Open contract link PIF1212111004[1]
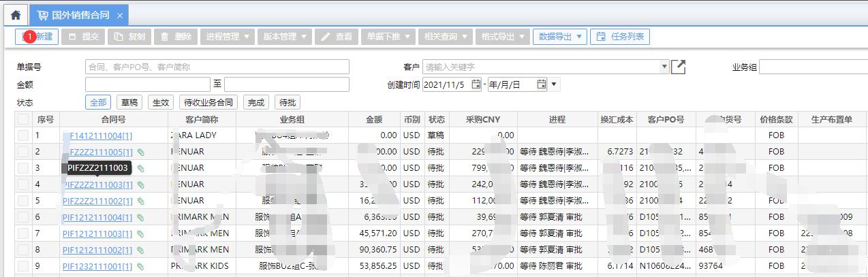 tap(97, 217)
